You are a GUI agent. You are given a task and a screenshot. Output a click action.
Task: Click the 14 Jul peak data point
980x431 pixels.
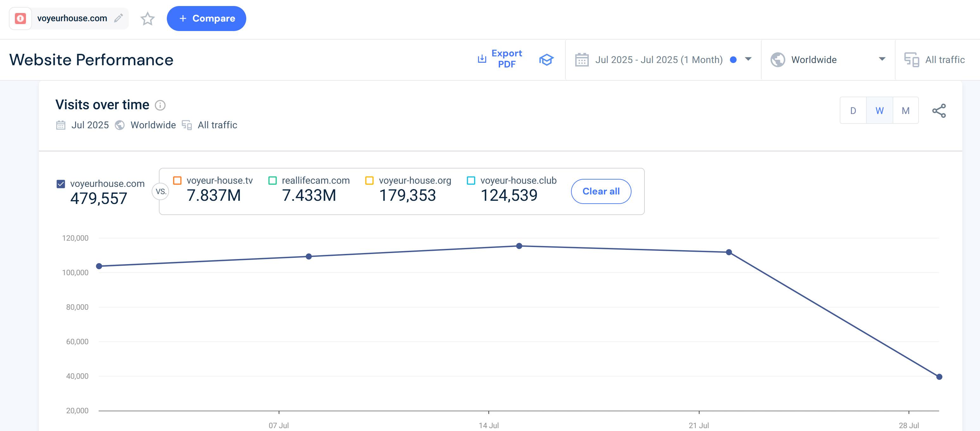coord(519,246)
